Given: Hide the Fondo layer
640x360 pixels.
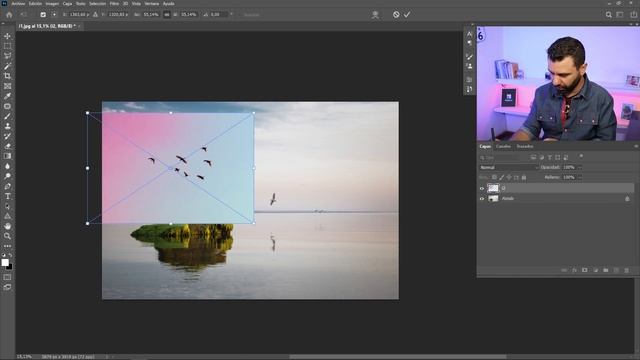Looking at the screenshot, I should point(482,199).
